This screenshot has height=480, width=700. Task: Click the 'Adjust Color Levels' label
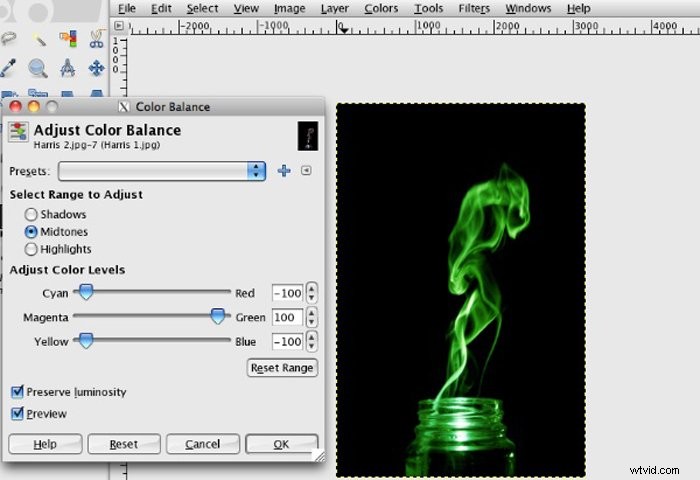click(x=67, y=270)
